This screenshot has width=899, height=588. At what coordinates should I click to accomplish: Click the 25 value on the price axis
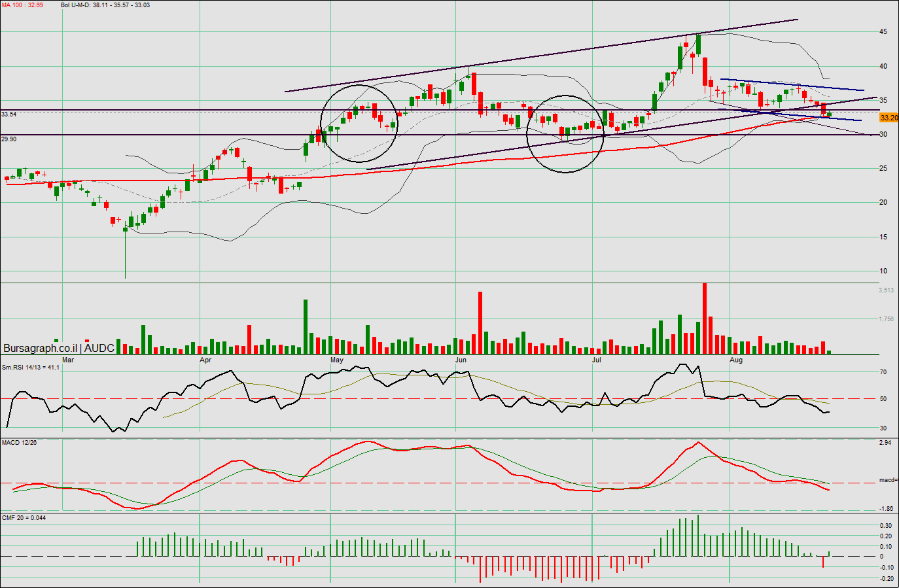883,168
